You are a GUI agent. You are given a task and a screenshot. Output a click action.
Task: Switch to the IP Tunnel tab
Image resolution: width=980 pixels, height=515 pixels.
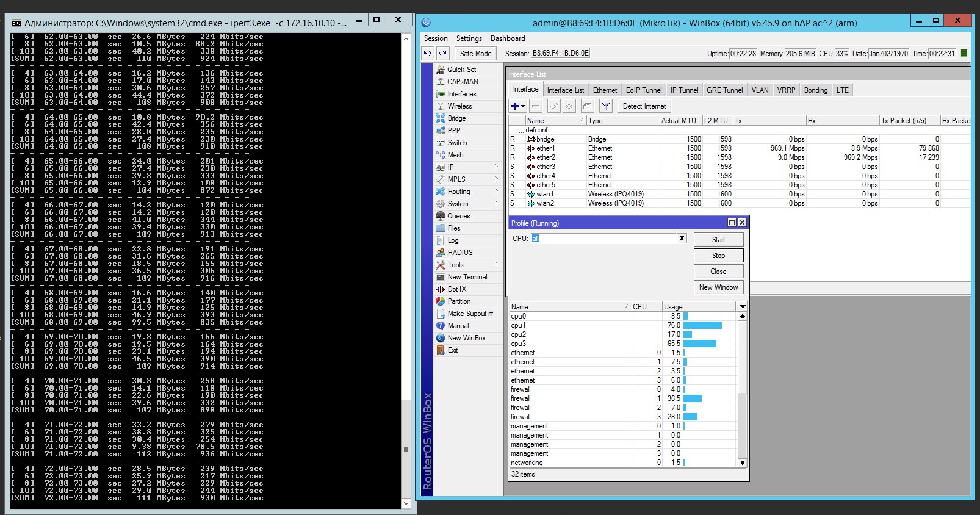(684, 90)
